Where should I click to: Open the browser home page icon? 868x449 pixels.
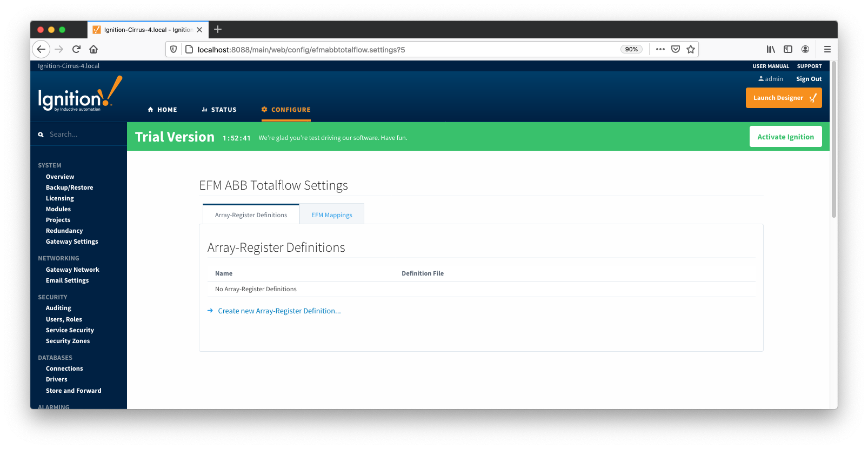(94, 49)
